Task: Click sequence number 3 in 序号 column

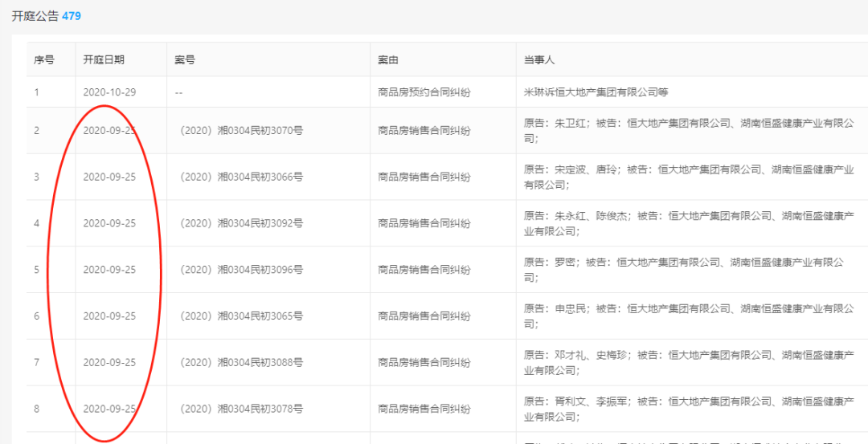Action: tap(36, 177)
